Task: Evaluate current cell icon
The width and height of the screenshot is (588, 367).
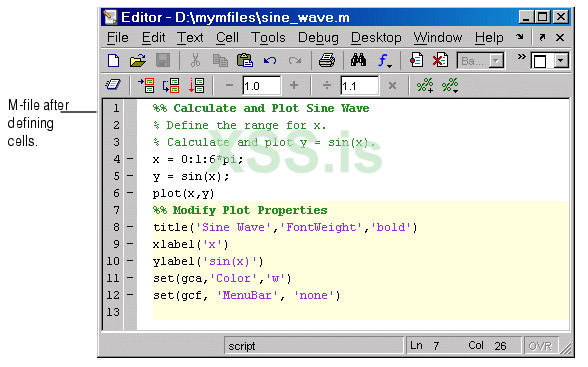Action: point(146,85)
